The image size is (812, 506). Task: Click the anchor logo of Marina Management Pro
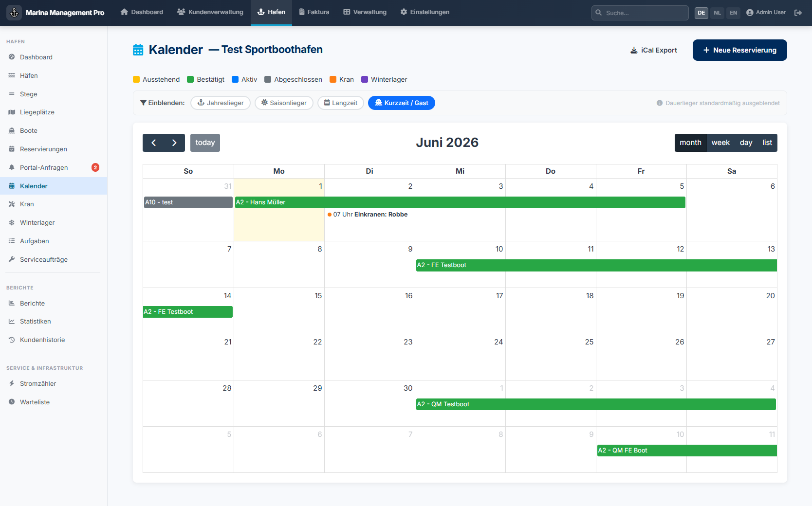pyautogui.click(x=14, y=13)
